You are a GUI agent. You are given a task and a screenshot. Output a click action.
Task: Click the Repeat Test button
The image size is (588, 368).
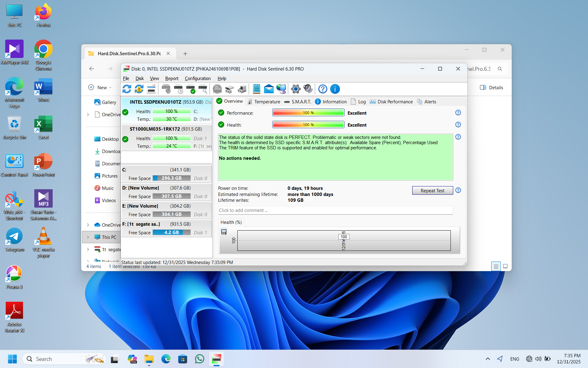click(432, 190)
